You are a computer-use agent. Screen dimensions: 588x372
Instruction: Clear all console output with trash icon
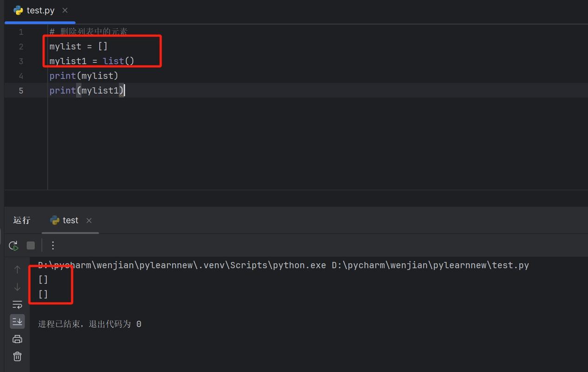[17, 356]
